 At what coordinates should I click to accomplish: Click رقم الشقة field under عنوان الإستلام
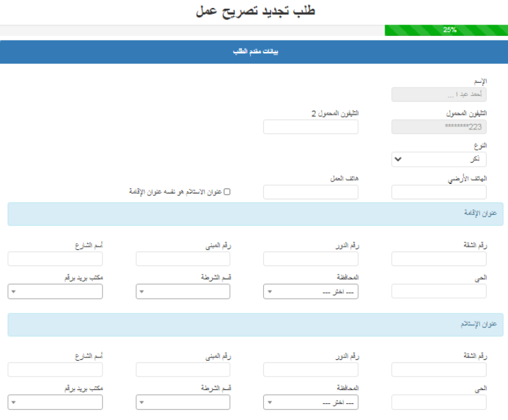(x=439, y=369)
